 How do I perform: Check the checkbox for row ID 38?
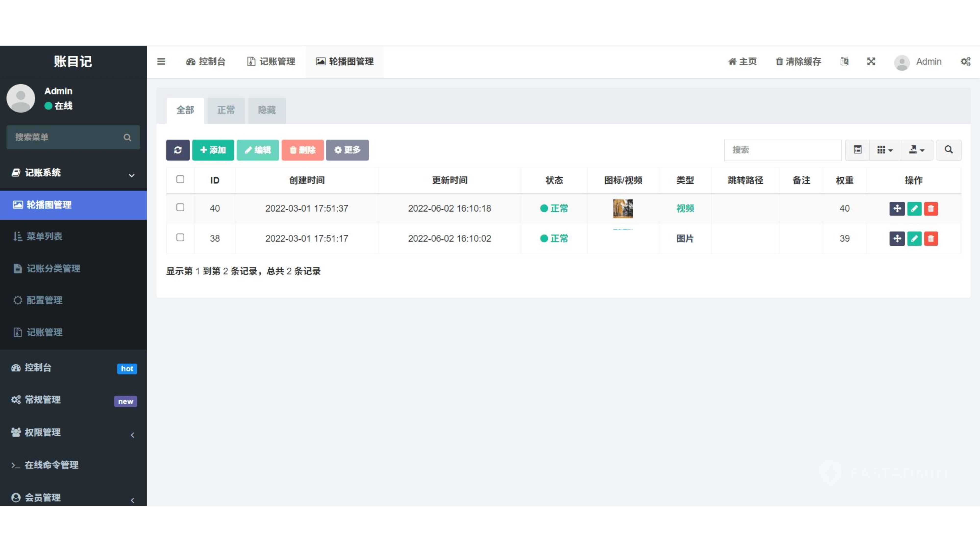180,237
